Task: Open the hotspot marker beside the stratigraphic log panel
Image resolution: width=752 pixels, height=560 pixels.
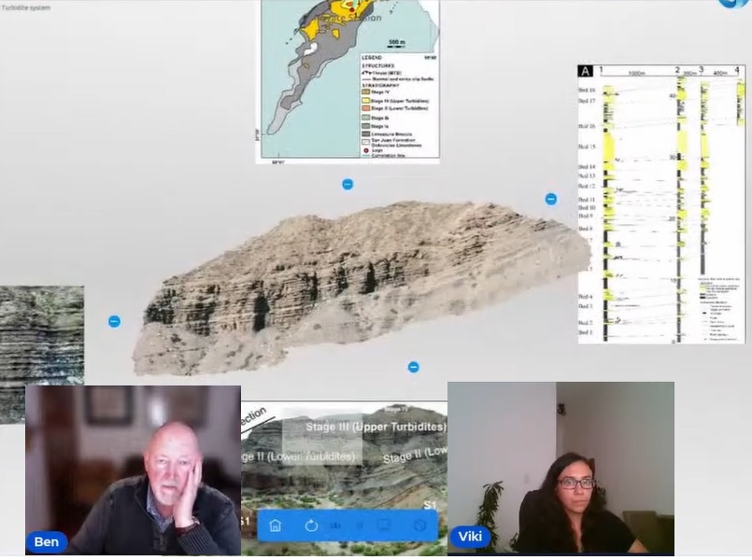Action: pos(551,199)
